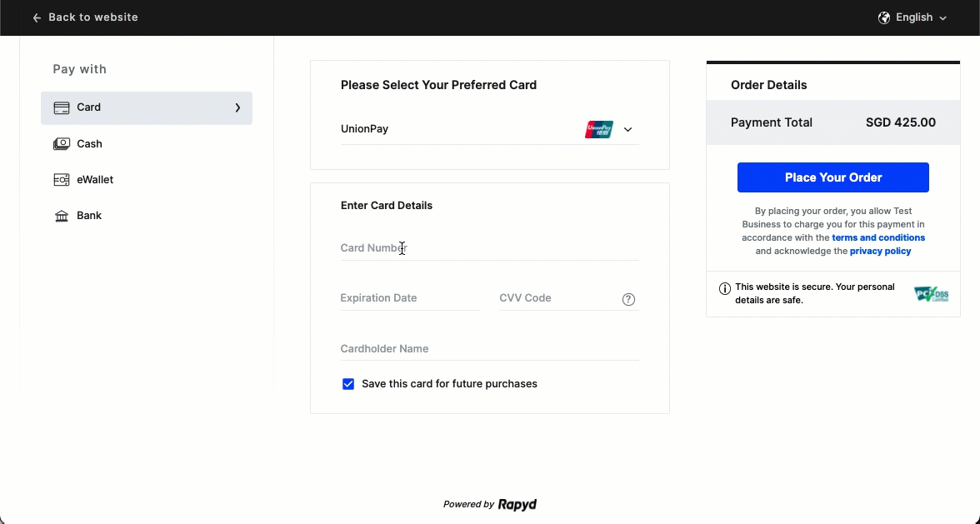980x524 pixels.
Task: Click the eWallet icon
Action: 62,180
